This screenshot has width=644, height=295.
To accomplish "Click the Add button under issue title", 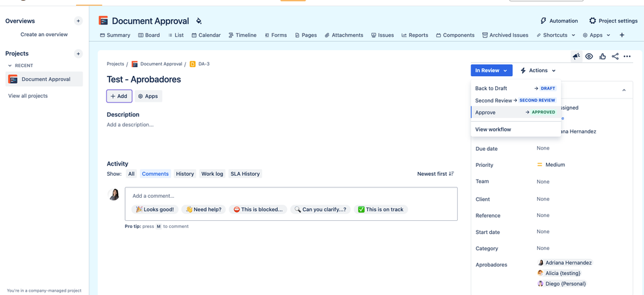I will point(119,96).
